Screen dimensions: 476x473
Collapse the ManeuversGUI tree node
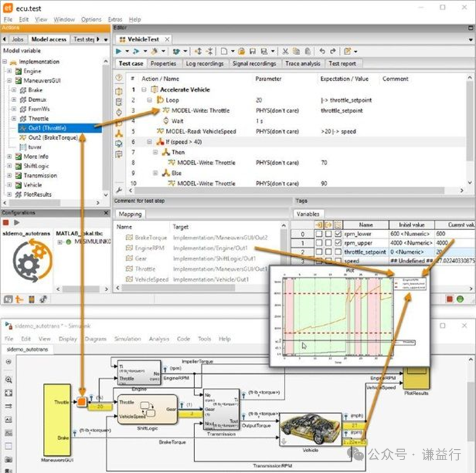click(9, 80)
